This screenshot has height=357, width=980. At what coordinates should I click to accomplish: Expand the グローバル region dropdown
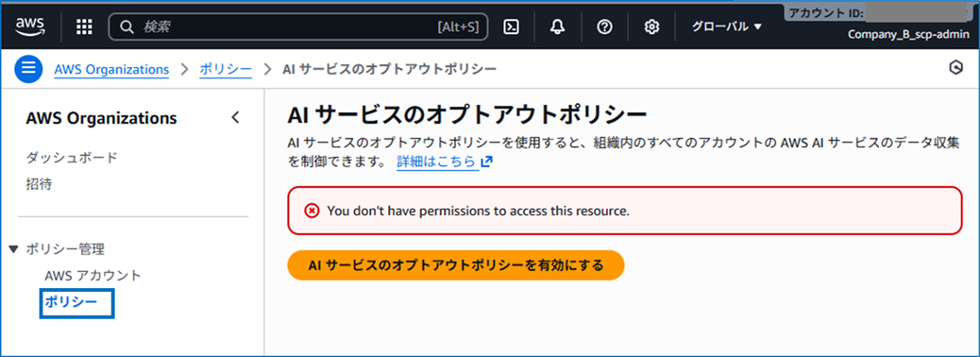point(727,26)
